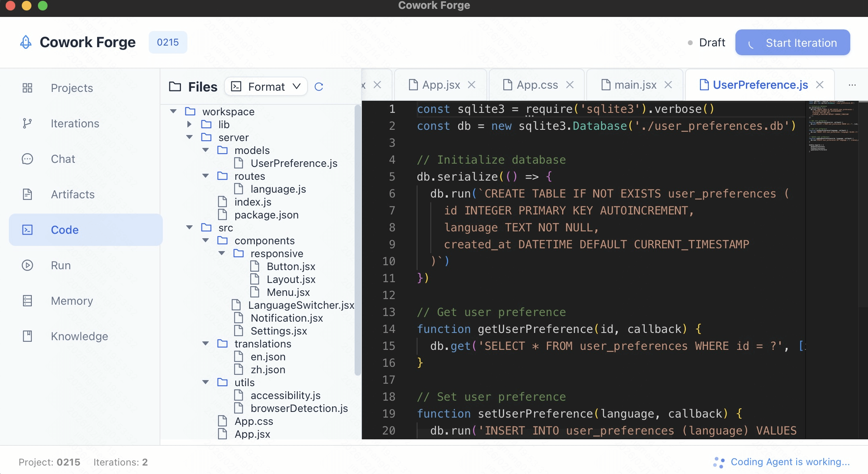Open the Knowledge section
Screen dimensions: 868x474
(79, 336)
